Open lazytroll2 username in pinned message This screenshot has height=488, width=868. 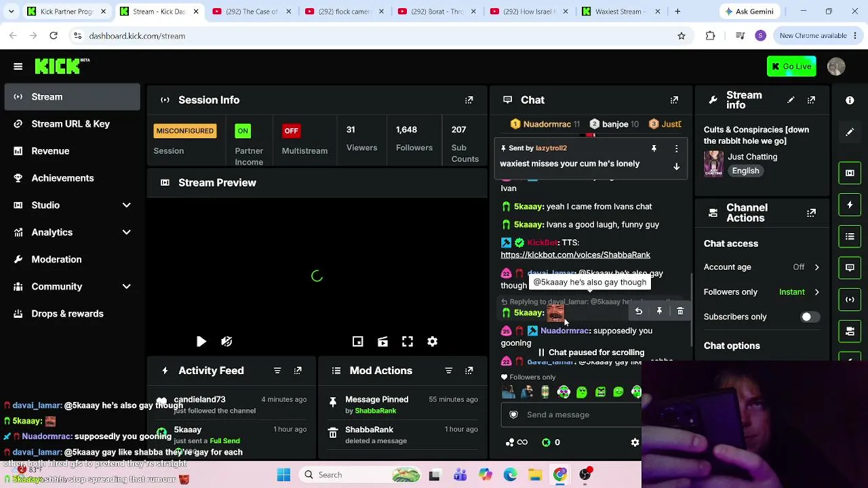[551, 148]
